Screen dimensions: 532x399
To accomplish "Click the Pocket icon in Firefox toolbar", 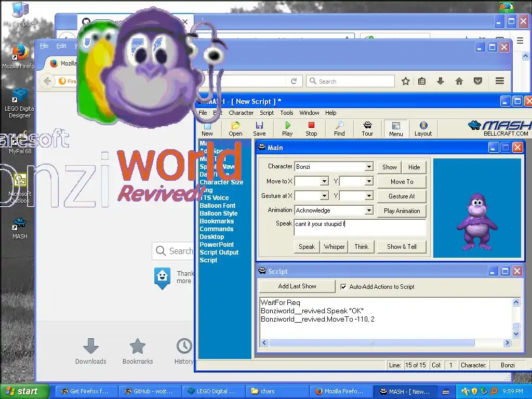I will (478, 81).
